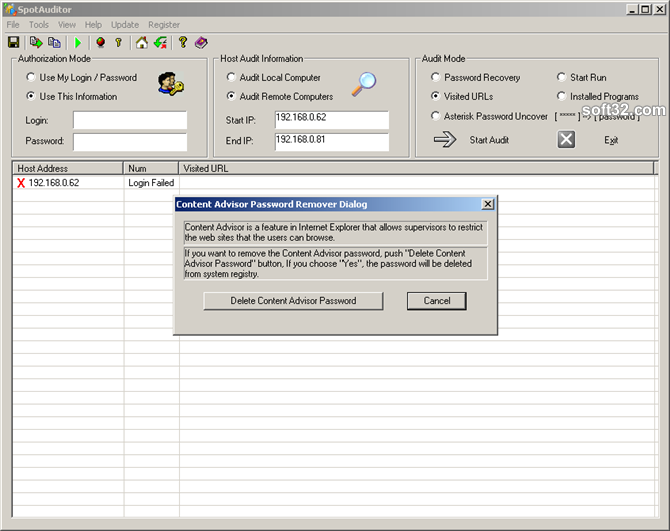Click the Num column header
Image resolution: width=670 pixels, height=531 pixels.
(151, 168)
